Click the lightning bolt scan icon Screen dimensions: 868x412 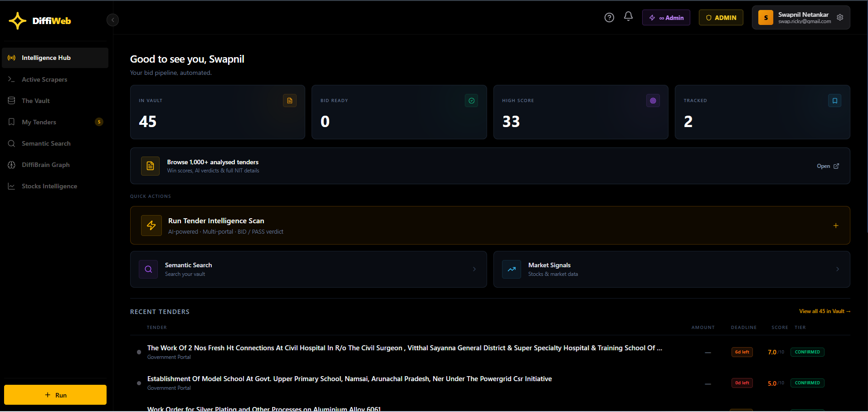[x=151, y=226]
